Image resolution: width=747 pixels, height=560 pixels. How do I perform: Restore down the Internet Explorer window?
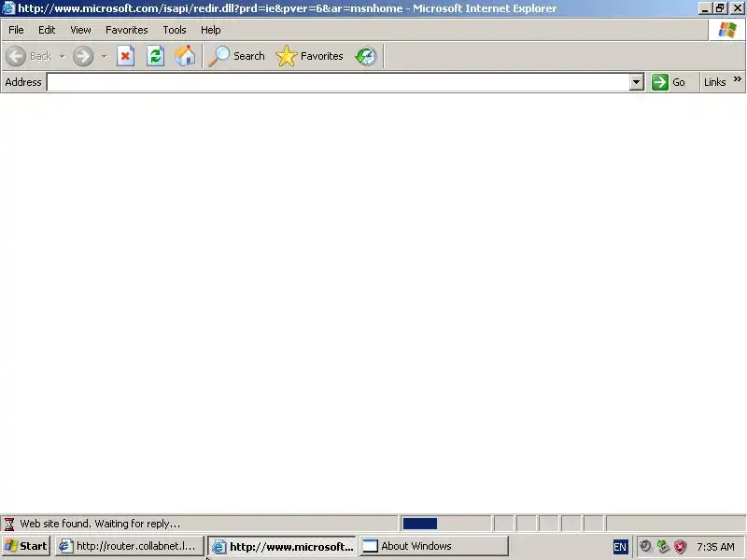719,8
